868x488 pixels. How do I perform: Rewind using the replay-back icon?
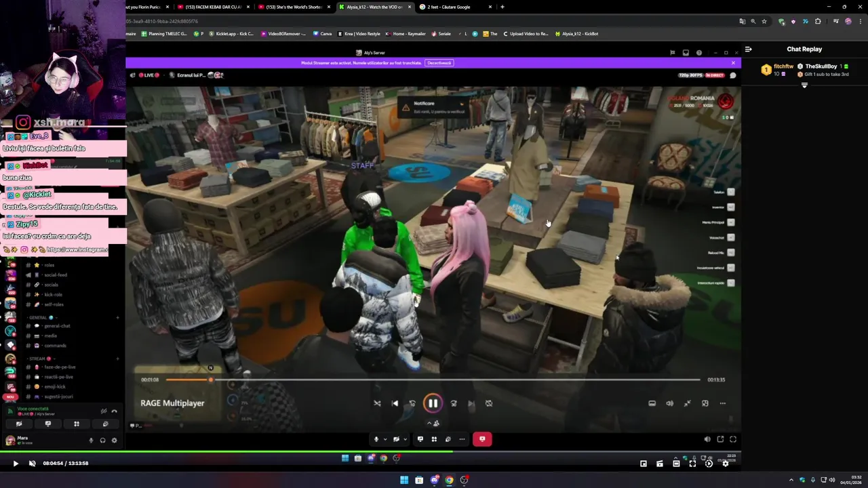(x=412, y=403)
